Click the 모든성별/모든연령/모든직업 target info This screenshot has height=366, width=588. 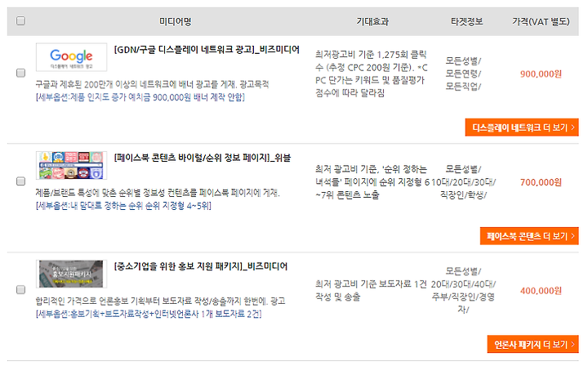click(463, 74)
